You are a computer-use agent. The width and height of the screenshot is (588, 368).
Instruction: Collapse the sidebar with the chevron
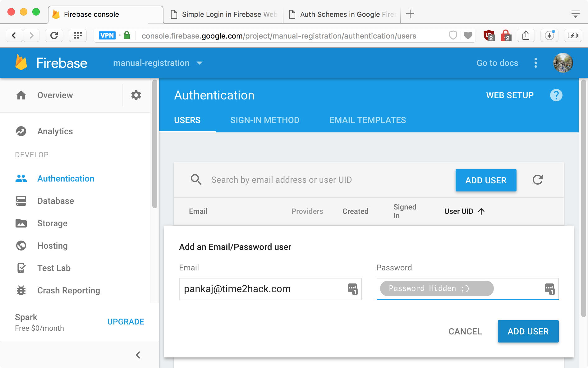click(x=138, y=355)
